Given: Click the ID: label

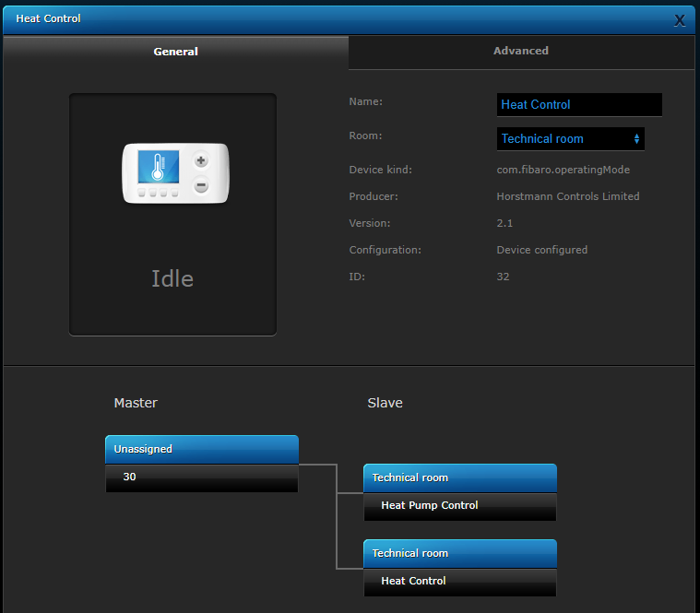Looking at the screenshot, I should coord(357,277).
